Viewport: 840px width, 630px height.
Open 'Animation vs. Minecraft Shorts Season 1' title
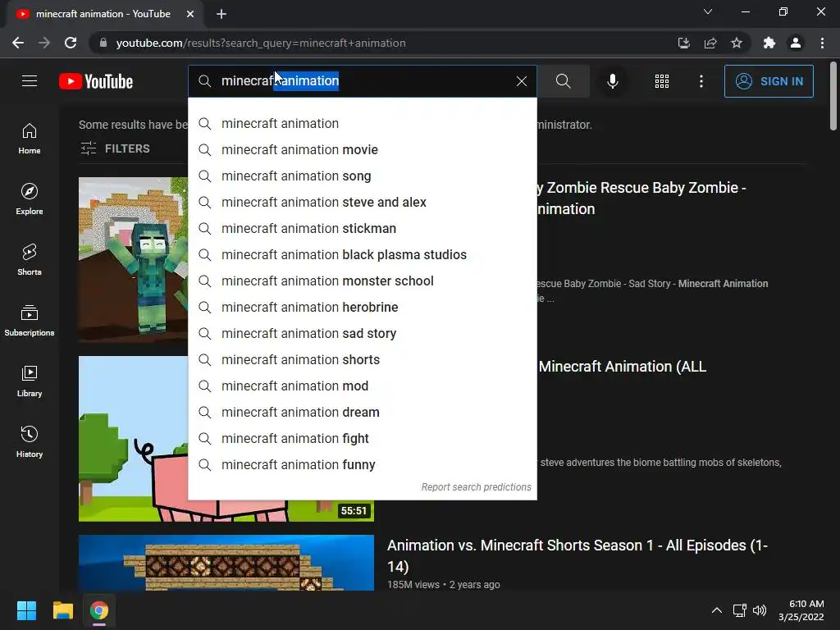tap(577, 555)
